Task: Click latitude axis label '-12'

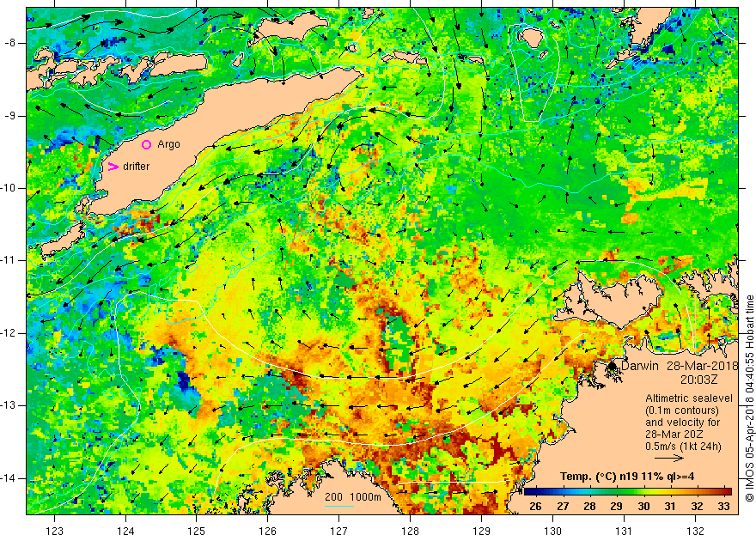Action: [8, 333]
